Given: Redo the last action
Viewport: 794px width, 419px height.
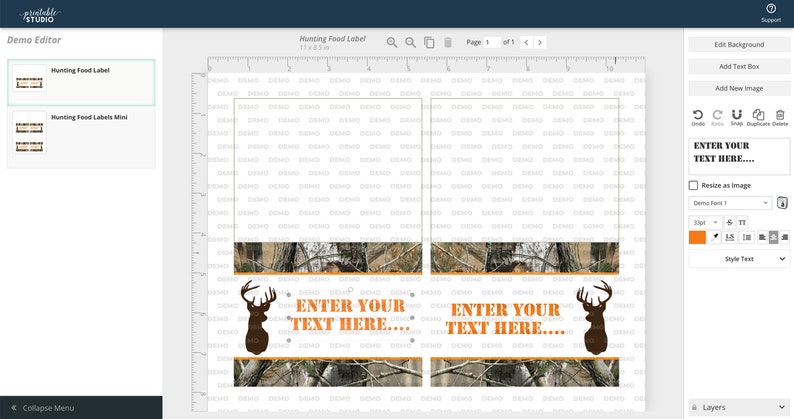Looking at the screenshot, I should (717, 118).
